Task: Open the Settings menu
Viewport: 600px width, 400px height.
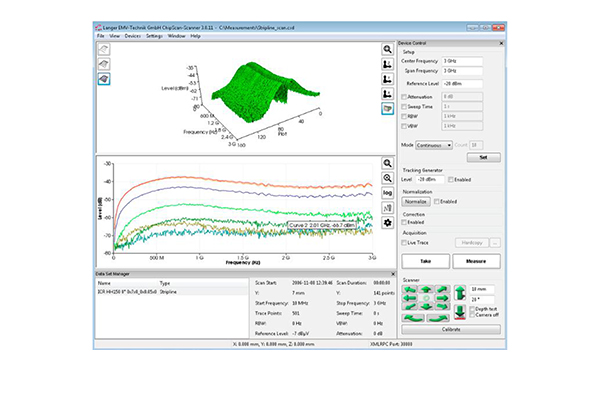Action: pos(154,36)
